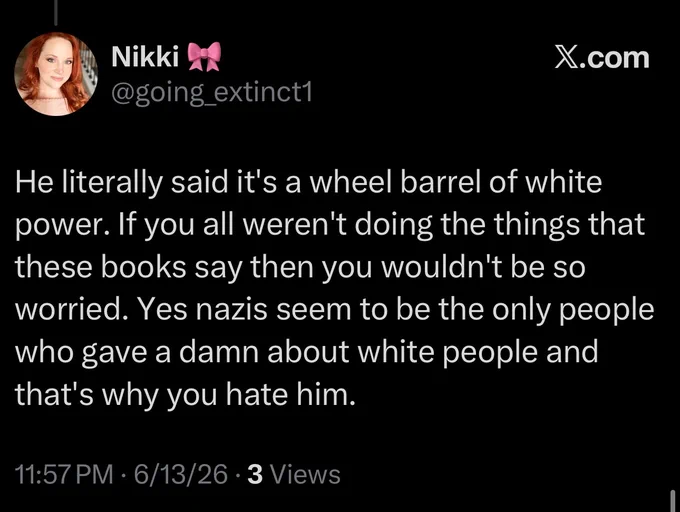The image size is (680, 512).
Task: Open Nikki's round profile avatar
Action: click(x=56, y=74)
